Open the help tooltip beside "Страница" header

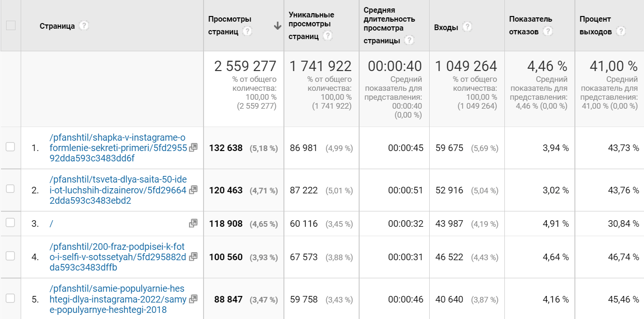(84, 26)
